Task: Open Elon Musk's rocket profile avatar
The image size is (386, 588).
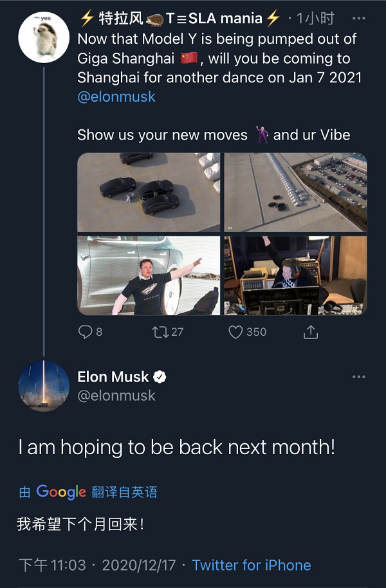Action: pos(44,386)
